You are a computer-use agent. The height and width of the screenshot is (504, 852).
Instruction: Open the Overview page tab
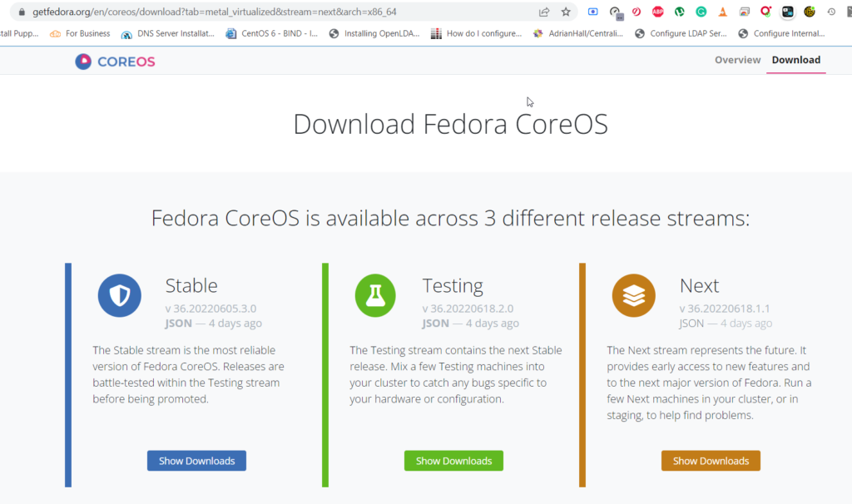737,60
